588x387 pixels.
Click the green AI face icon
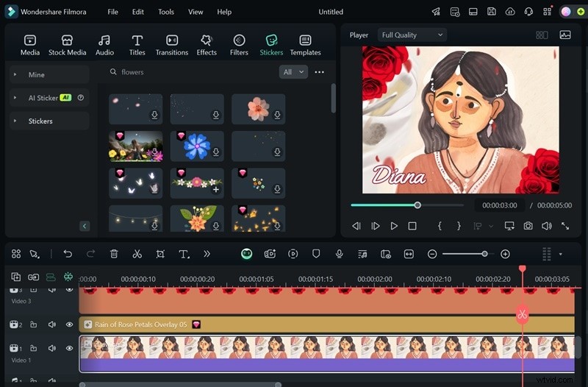pyautogui.click(x=246, y=254)
